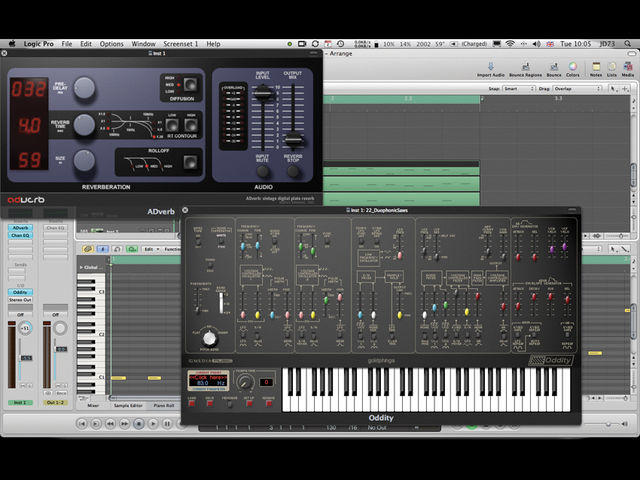Open the Options menu

(x=111, y=44)
